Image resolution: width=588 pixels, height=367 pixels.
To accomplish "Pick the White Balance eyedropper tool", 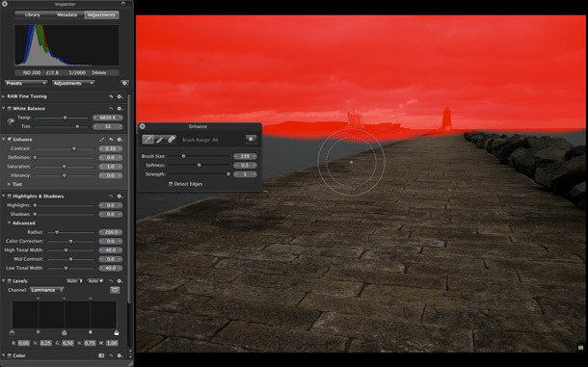I will [x=11, y=121].
